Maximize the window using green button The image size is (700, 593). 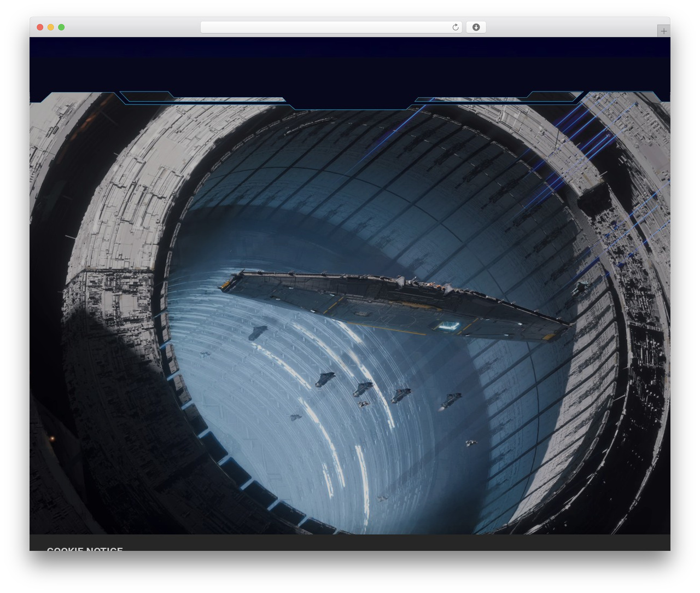(61, 27)
